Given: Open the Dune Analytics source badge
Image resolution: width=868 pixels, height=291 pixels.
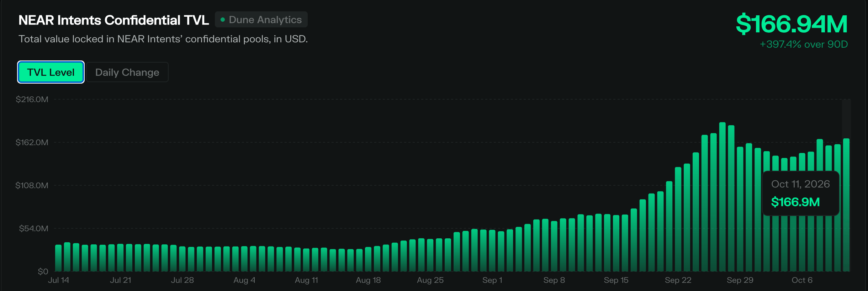Looking at the screenshot, I should [x=261, y=20].
